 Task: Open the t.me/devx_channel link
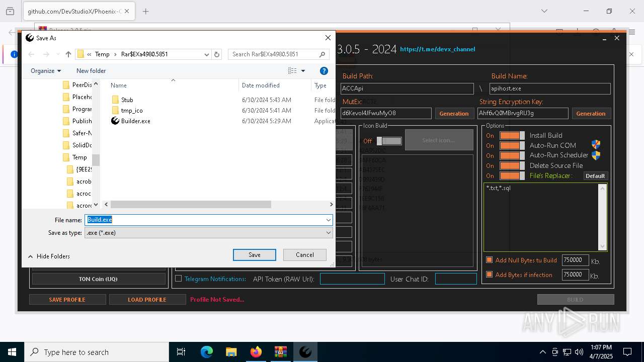tap(438, 49)
